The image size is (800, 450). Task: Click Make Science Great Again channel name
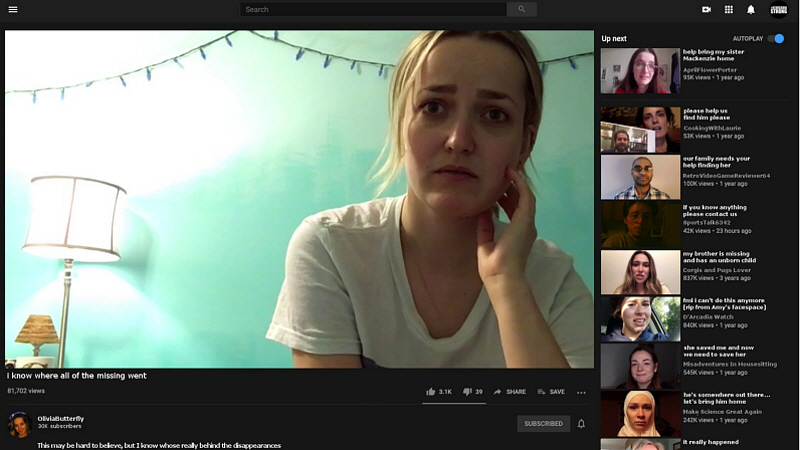click(722, 412)
